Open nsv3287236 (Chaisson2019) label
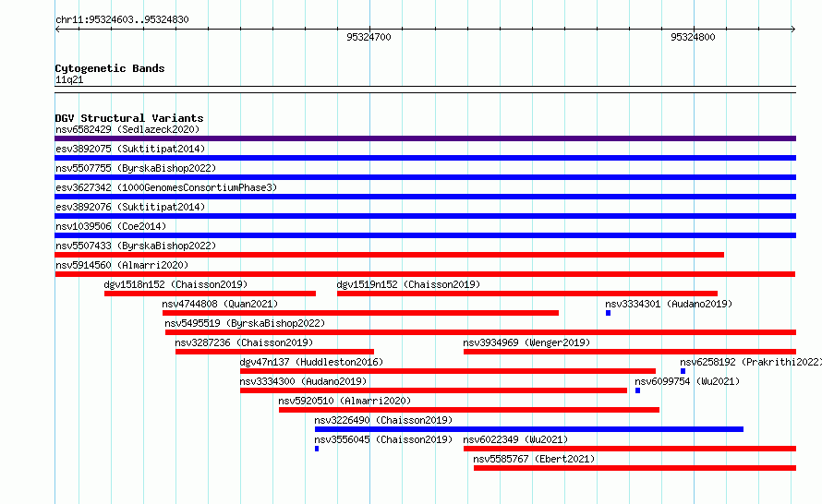Screen dimensions: 822x504 (244, 342)
